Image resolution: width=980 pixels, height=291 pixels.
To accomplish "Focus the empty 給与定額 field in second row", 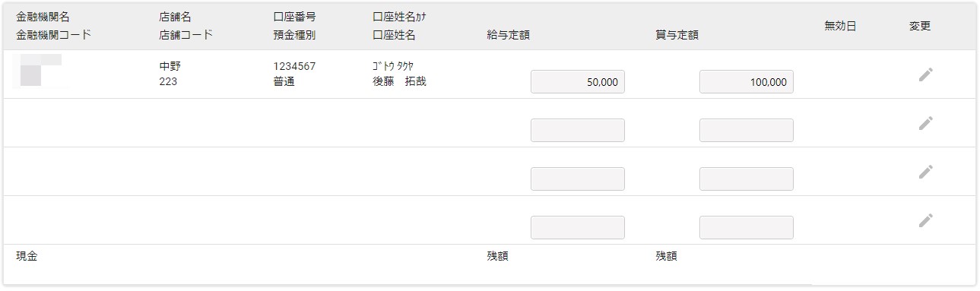I will [x=578, y=131].
